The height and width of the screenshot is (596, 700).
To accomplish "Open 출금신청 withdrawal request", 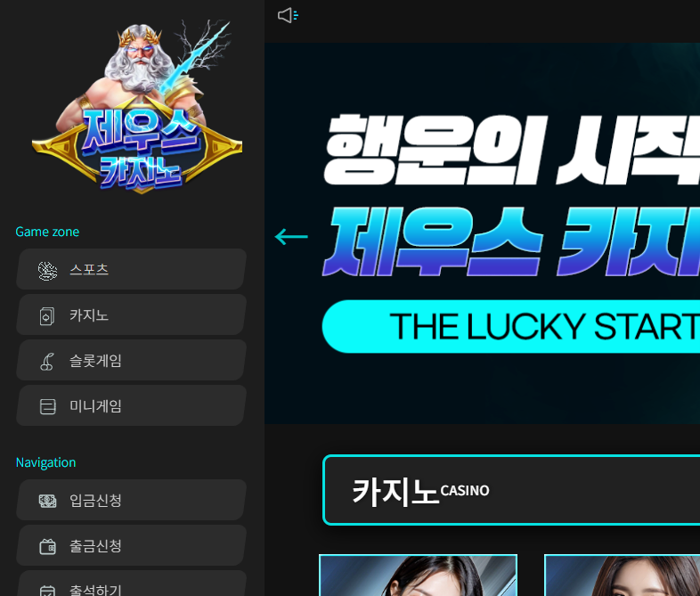I will click(131, 545).
